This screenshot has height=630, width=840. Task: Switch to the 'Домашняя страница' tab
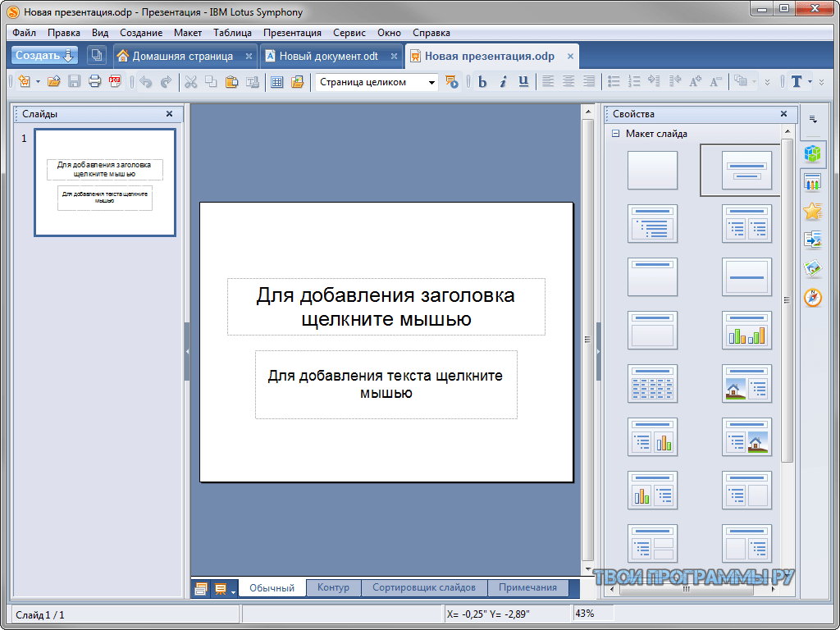(x=183, y=57)
